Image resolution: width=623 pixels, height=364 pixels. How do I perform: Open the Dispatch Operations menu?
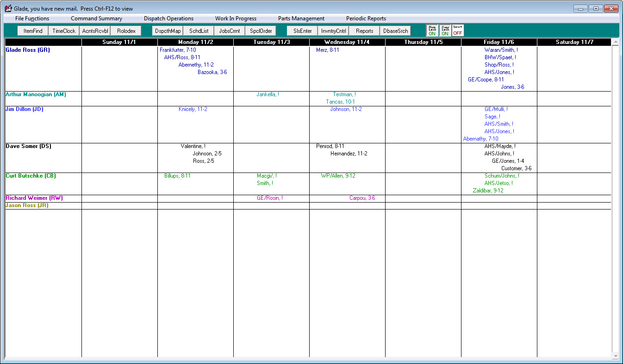pyautogui.click(x=168, y=19)
